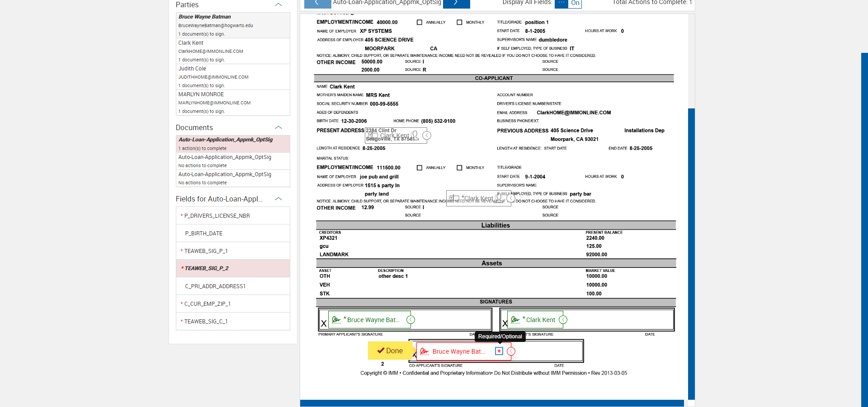Click the LANDMARK creditor entry
This screenshot has width=868, height=407.
click(x=334, y=255)
